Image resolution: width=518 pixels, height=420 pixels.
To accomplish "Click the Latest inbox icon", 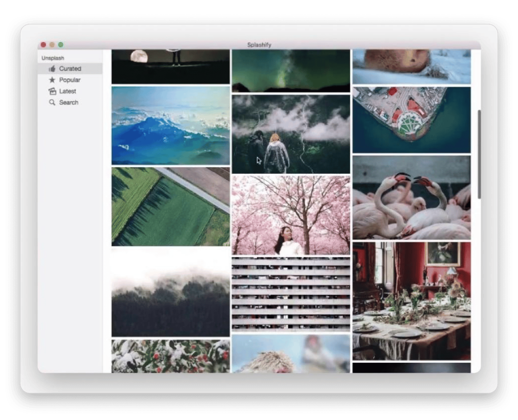I will 52,91.
